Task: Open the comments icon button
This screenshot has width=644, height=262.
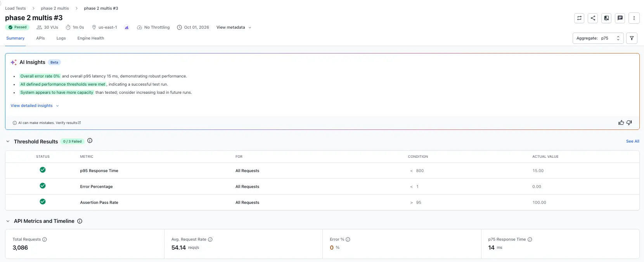Action: tap(620, 18)
